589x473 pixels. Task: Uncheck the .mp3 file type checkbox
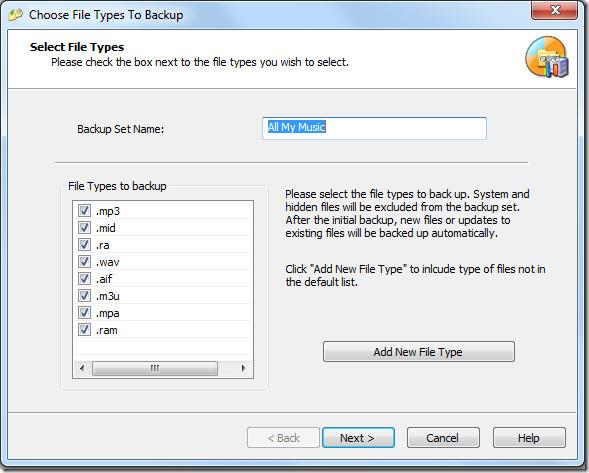tap(84, 210)
